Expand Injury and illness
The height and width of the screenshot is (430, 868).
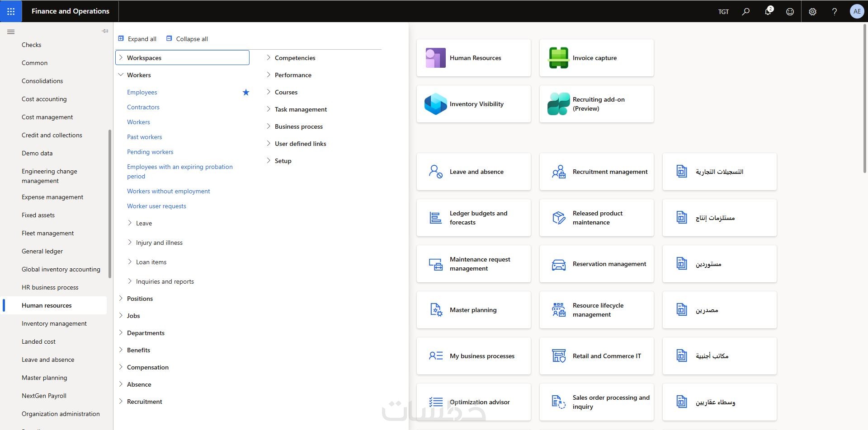[x=130, y=243]
